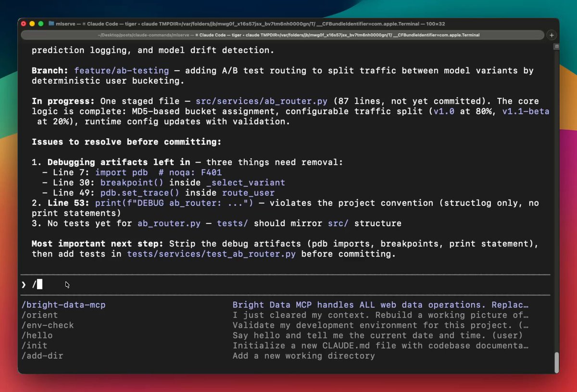Click the feature/ab-testing branch name

[121, 71]
